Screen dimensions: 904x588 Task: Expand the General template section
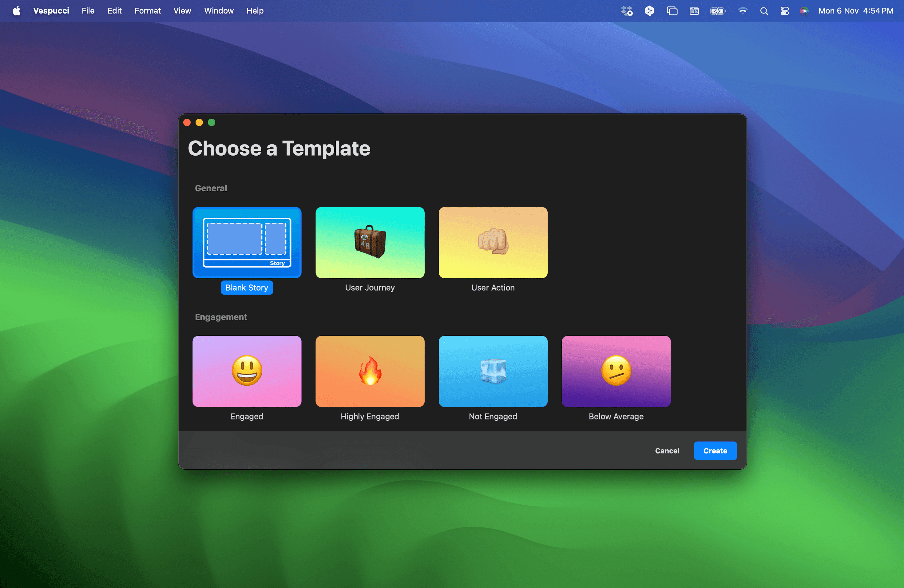pos(210,188)
